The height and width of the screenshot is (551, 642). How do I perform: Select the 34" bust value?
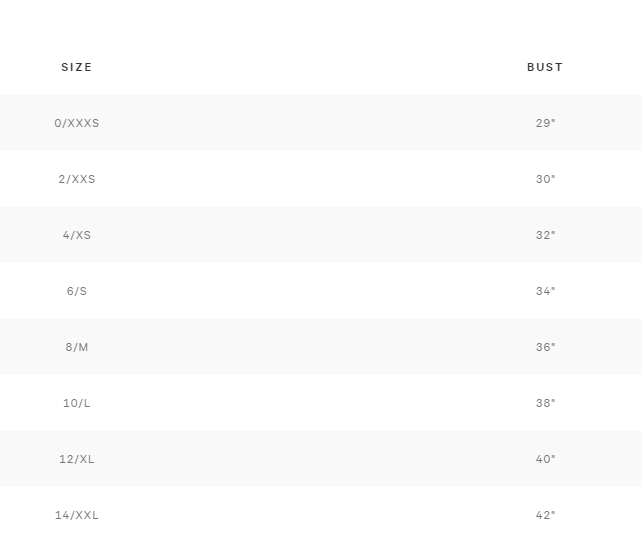point(545,291)
